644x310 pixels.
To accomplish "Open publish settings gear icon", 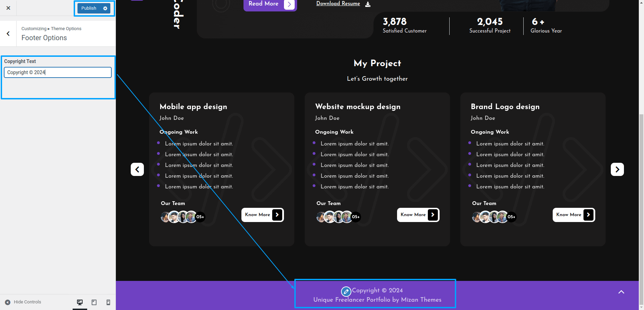I will [x=105, y=8].
